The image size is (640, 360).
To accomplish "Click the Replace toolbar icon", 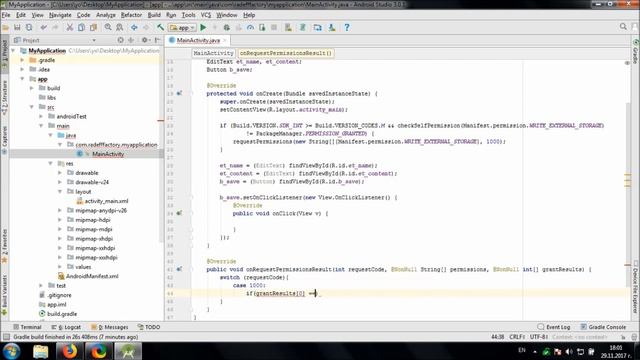I will coord(120,27).
